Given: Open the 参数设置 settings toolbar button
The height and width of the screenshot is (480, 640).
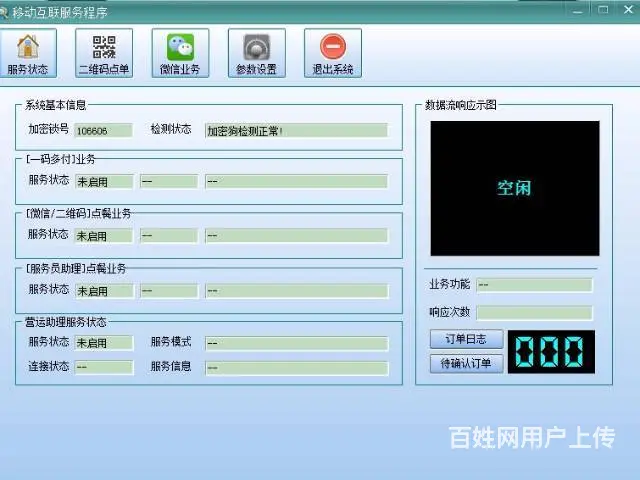Looking at the screenshot, I should pos(257,53).
